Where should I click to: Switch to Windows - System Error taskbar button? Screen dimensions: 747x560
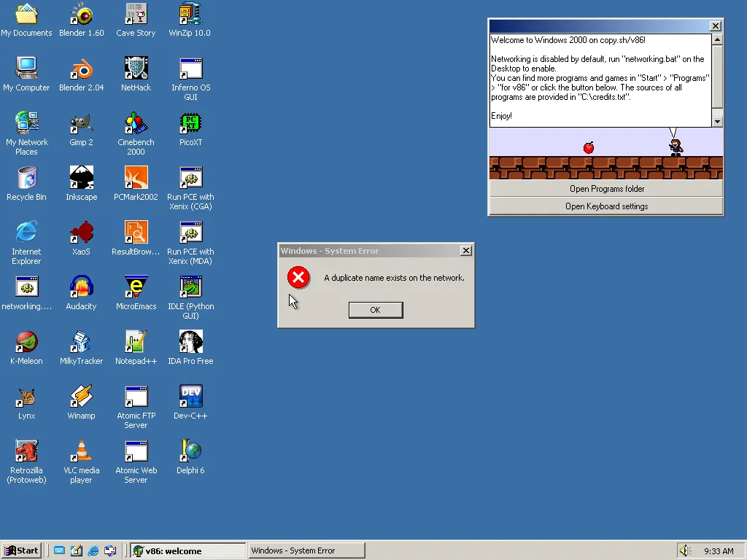click(306, 551)
